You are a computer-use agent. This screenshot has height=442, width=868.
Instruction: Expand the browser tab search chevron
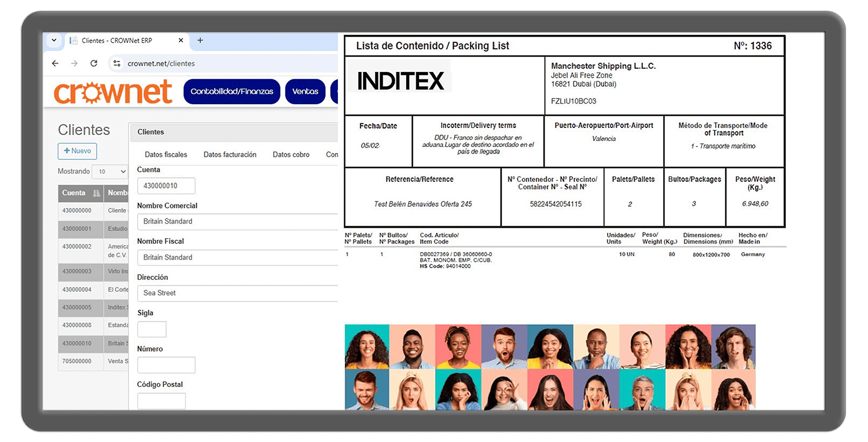[54, 41]
